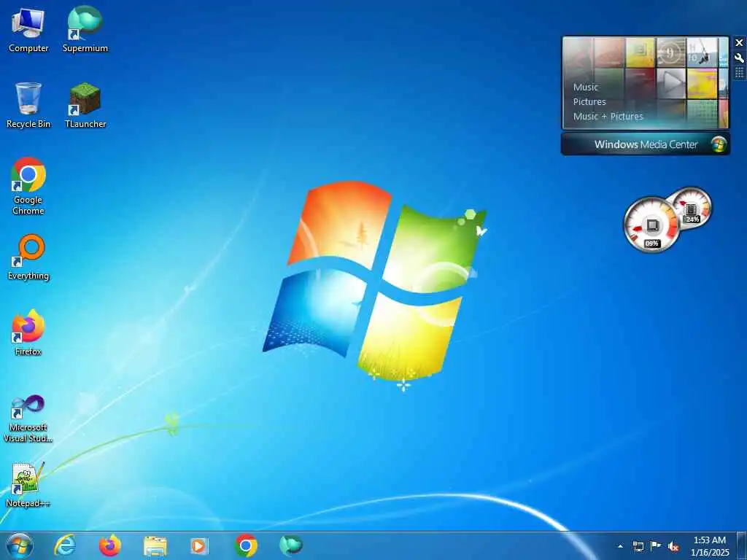This screenshot has width=747, height=560.
Task: Grab the Media Center gadget drag handle
Action: tap(740, 73)
